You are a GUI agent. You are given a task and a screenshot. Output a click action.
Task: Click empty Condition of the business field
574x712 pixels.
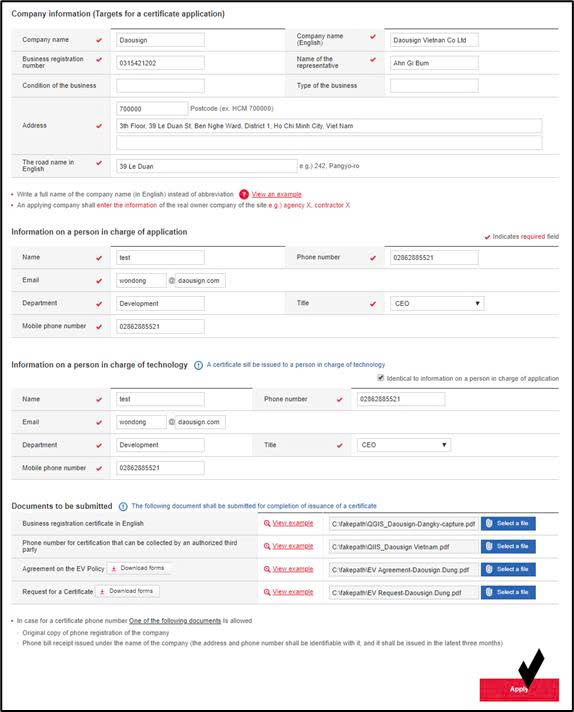[x=160, y=85]
